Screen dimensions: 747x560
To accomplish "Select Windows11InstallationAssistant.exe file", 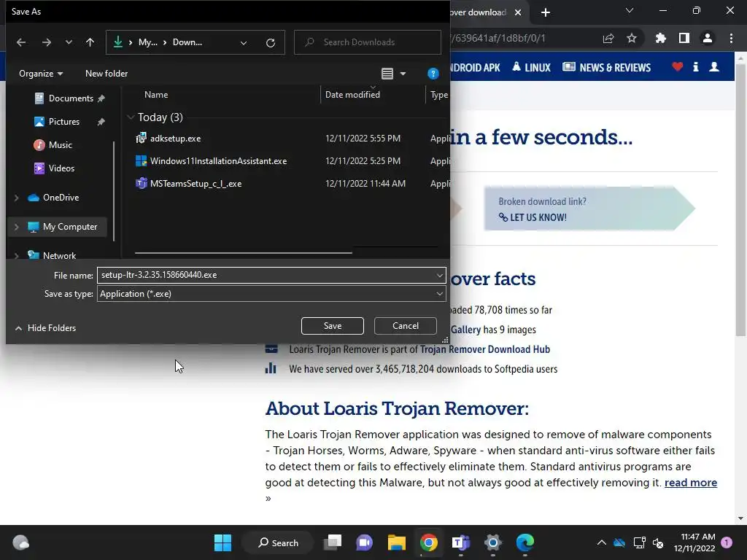I will coord(218,161).
